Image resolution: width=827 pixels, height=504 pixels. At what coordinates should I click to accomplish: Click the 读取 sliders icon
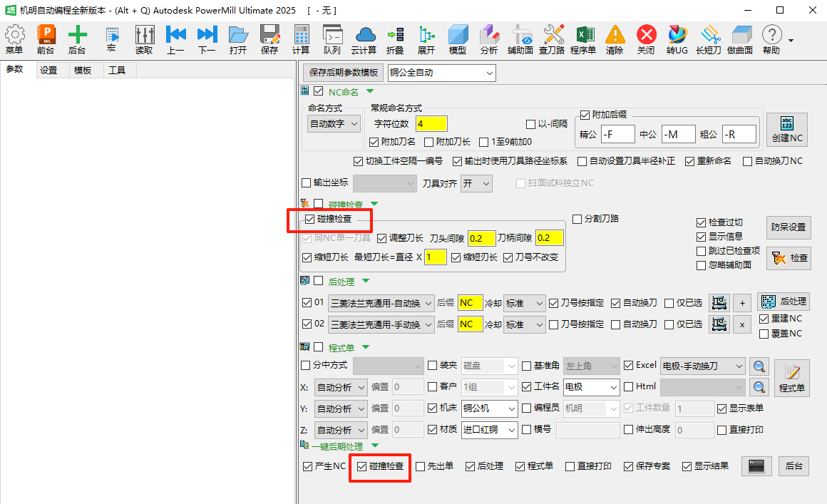point(144,38)
